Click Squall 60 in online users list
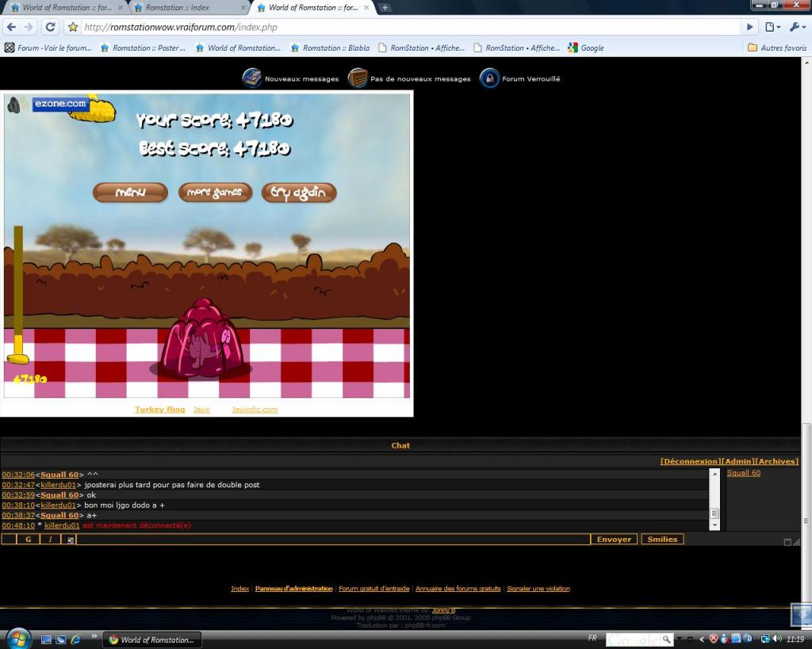The height and width of the screenshot is (649, 812). point(744,473)
